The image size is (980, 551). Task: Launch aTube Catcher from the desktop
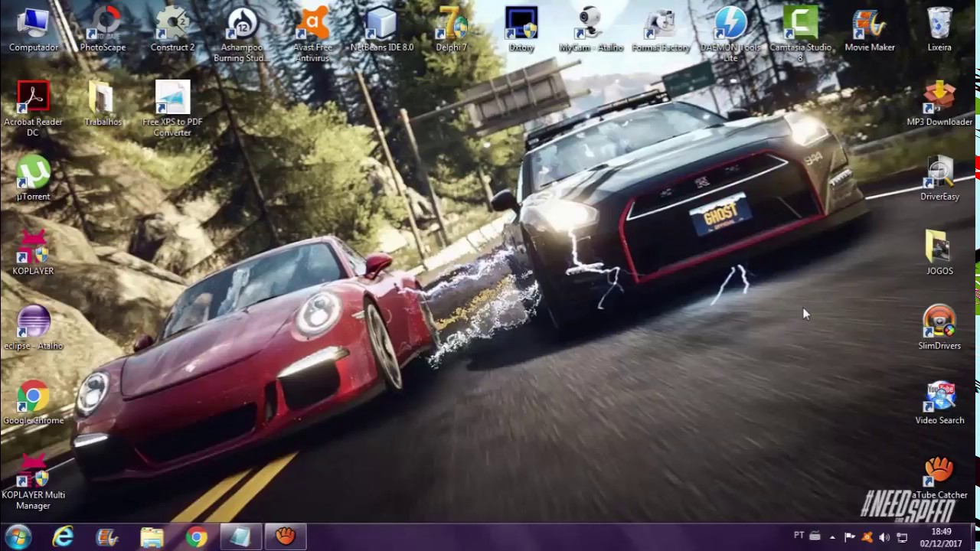(939, 477)
